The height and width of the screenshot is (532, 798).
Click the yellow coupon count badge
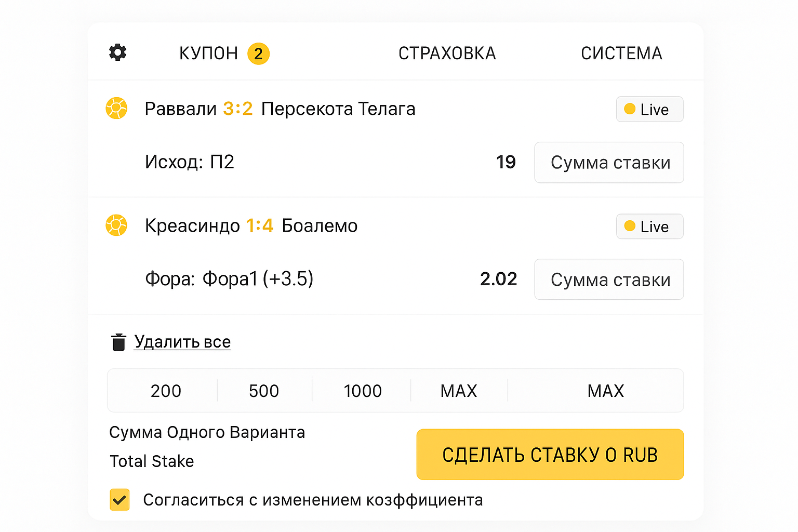pyautogui.click(x=258, y=54)
